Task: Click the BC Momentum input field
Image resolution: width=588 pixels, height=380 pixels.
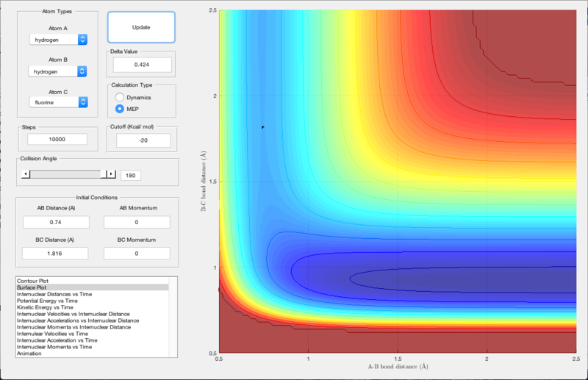Action: 137,253
